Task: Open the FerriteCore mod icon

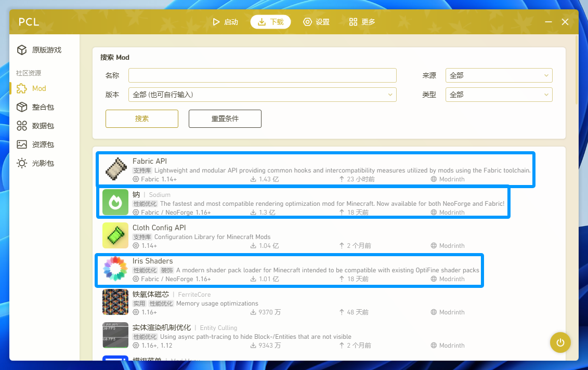Action: [115, 302]
